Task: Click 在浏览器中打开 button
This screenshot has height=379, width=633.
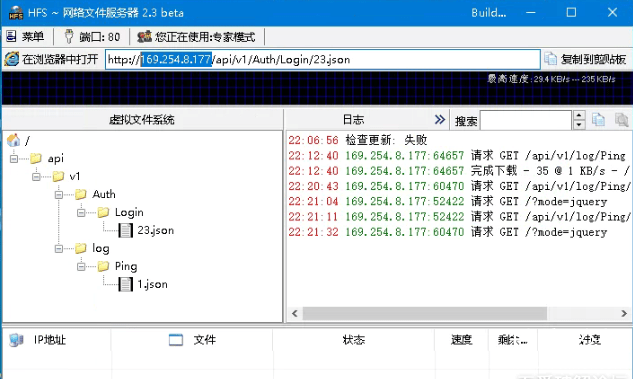Action: pyautogui.click(x=52, y=59)
